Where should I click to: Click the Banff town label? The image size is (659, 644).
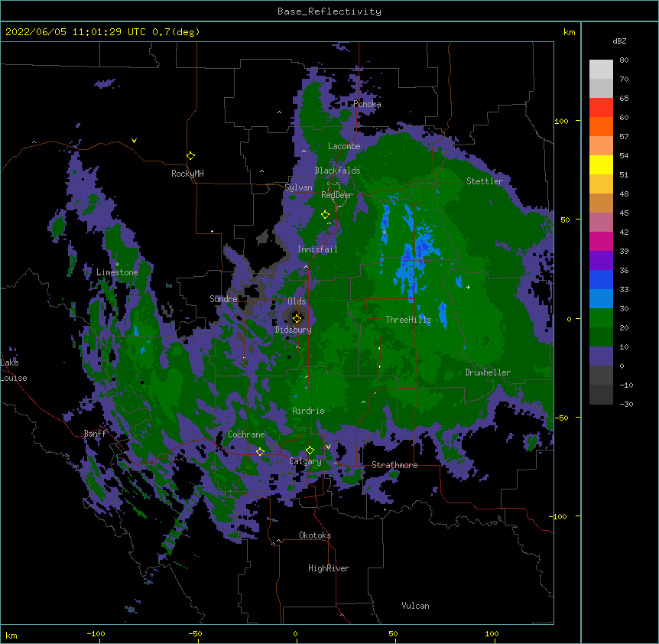pos(95,434)
